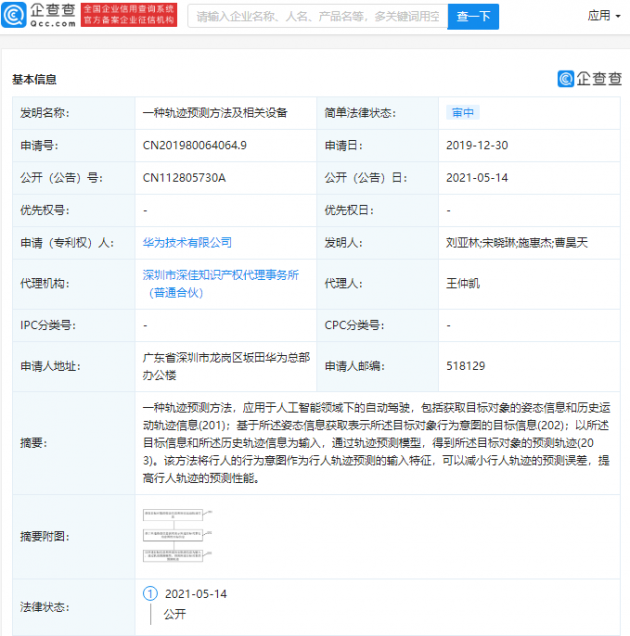The image size is (630, 636).
Task: Click application number CN201980064064.9
Action: pos(195,145)
